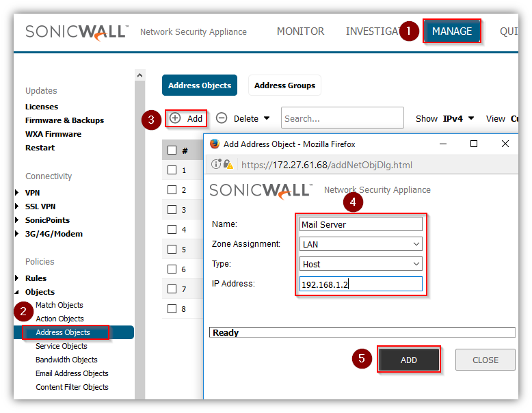Check the checkbox for row 2
Viewport: 532px width, 413px height.
click(172, 189)
